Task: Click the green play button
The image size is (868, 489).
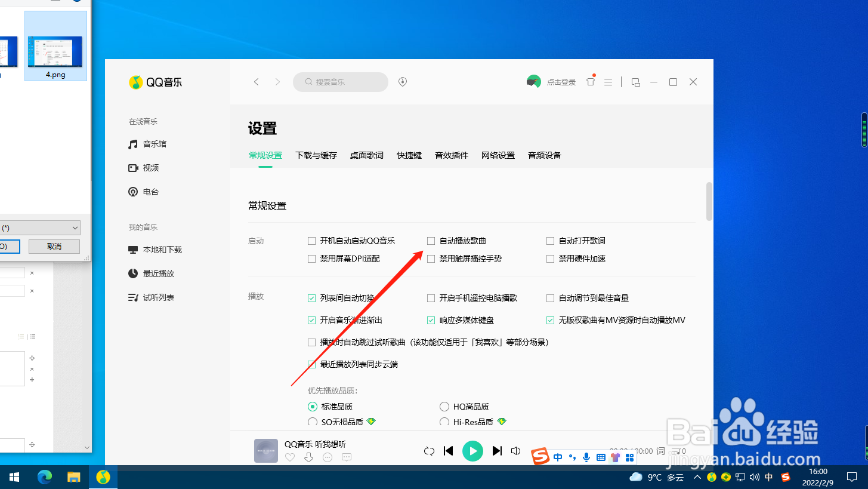Action: coord(472,451)
